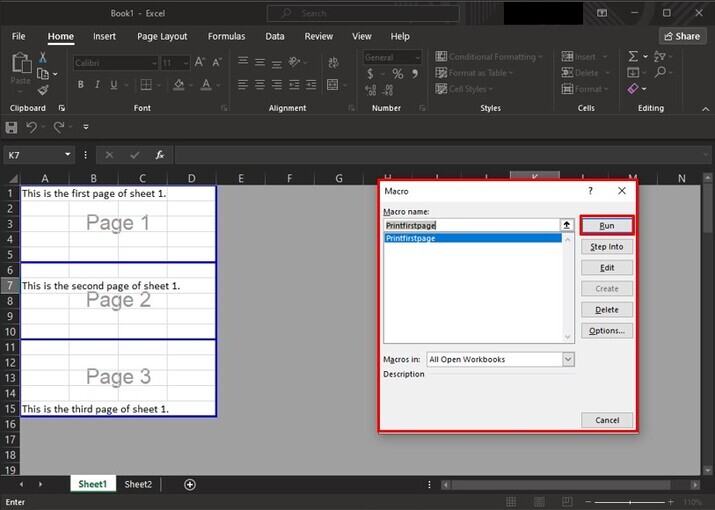This screenshot has height=510, width=715.
Task: Click the Insert Function fx icon
Action: point(159,155)
